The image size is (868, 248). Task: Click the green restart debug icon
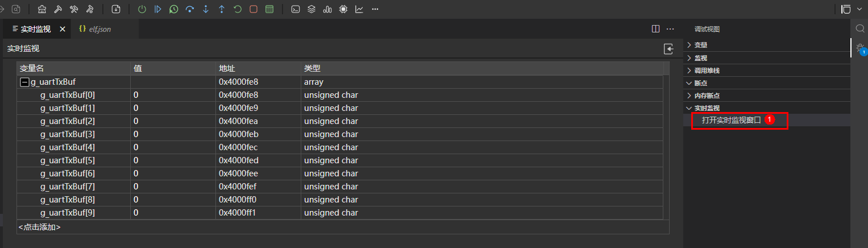[237, 9]
